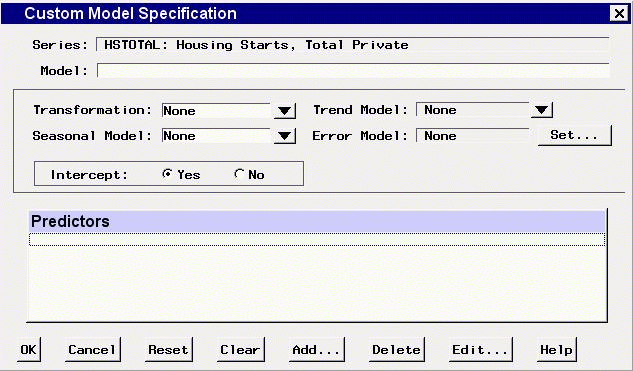The width and height of the screenshot is (633, 371).
Task: Open the Transformation dropdown arrow
Action: (285, 111)
